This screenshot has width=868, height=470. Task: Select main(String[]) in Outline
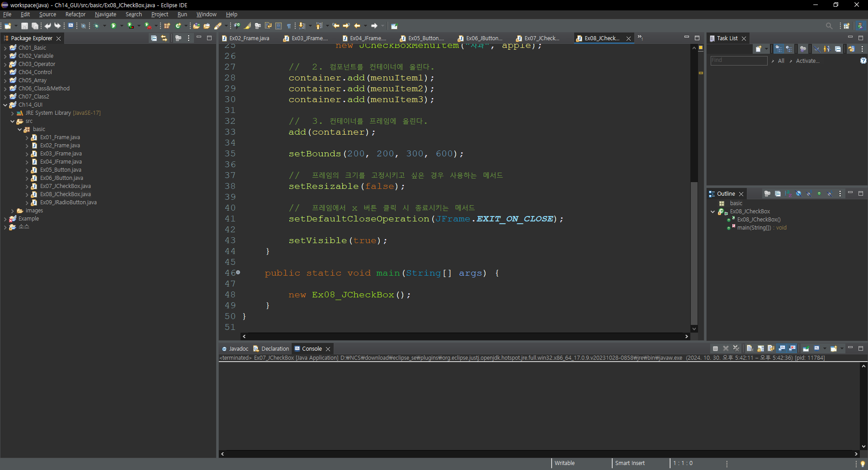[x=762, y=228]
